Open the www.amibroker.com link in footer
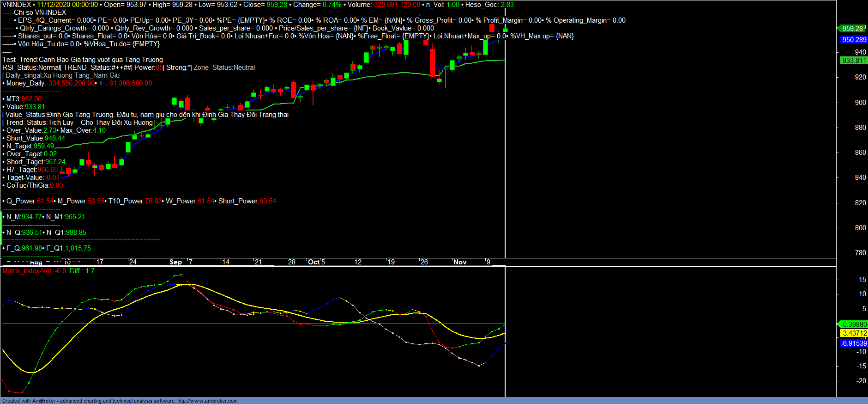Screen dimensions: 868x404 pos(207,401)
